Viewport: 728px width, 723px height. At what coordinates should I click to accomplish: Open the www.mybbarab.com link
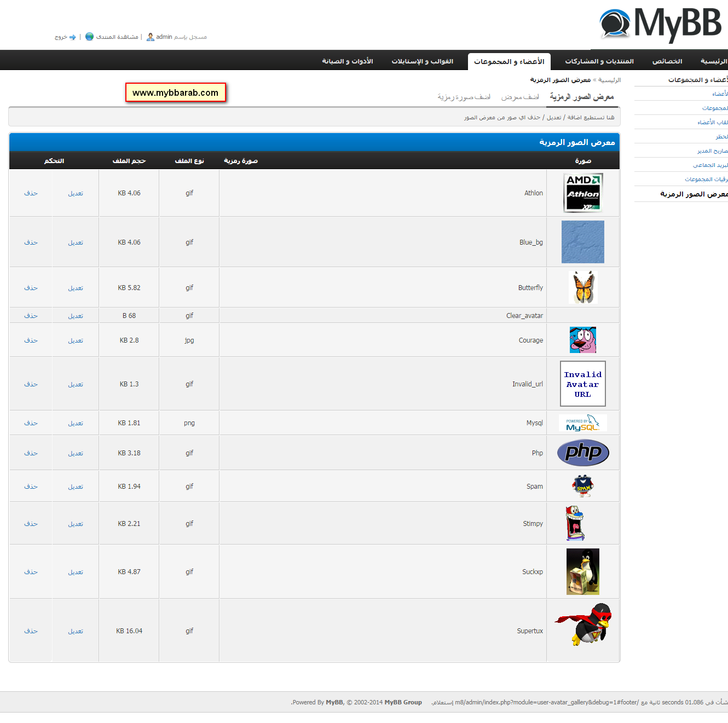(x=176, y=92)
